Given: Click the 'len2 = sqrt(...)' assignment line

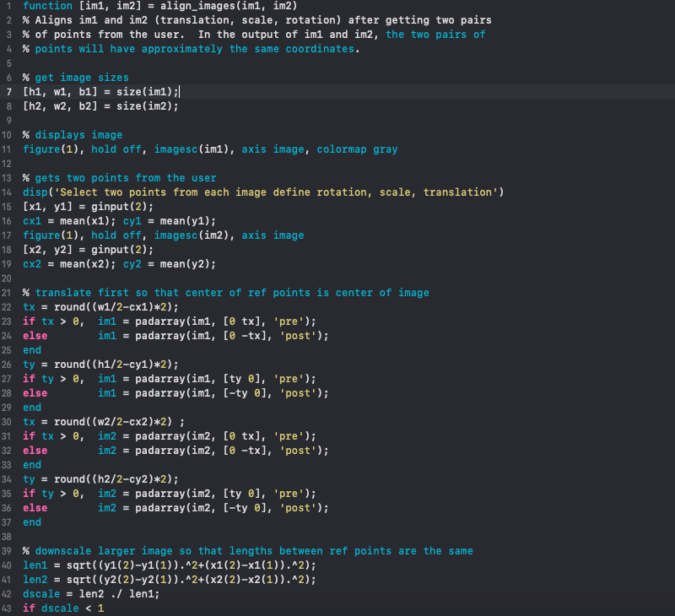Looking at the screenshot, I should [x=170, y=580].
